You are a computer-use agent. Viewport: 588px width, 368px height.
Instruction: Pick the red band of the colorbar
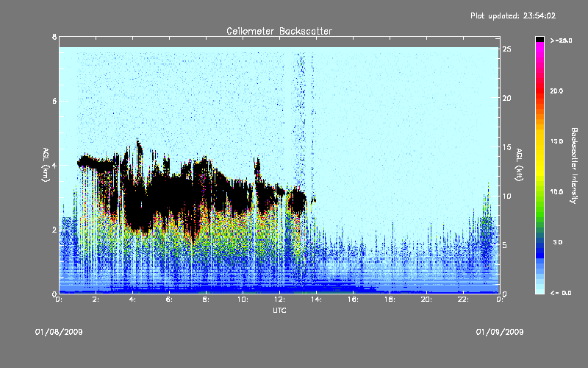(539, 90)
